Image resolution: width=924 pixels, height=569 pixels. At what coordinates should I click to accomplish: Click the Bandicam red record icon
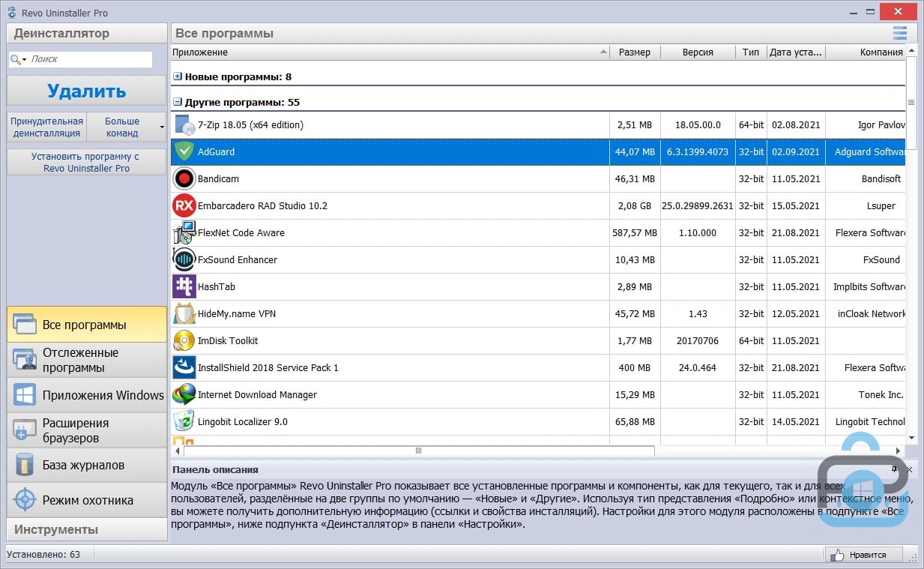click(184, 178)
